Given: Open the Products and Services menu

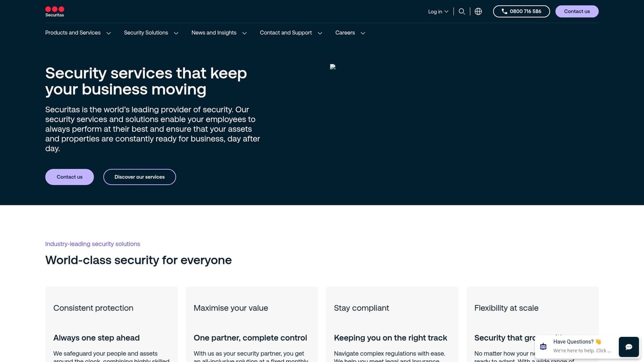Looking at the screenshot, I should tap(73, 33).
